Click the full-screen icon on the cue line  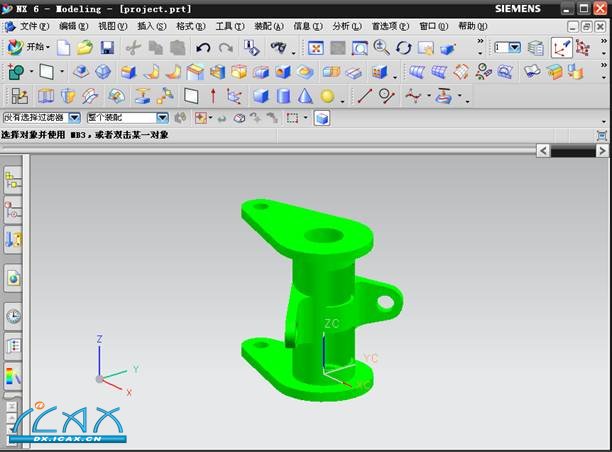pyautogui.click(x=602, y=135)
